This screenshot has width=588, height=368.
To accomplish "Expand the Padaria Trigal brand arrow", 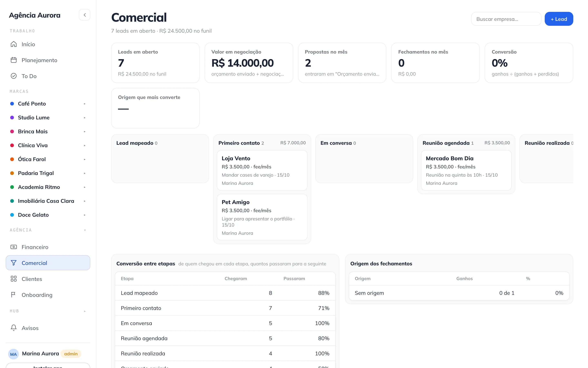I will click(85, 173).
